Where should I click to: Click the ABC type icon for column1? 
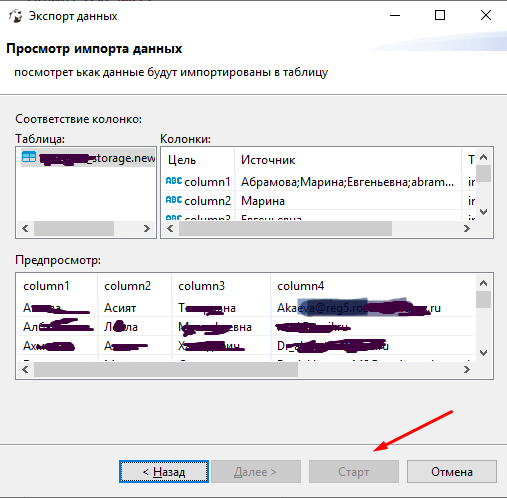[x=174, y=181]
